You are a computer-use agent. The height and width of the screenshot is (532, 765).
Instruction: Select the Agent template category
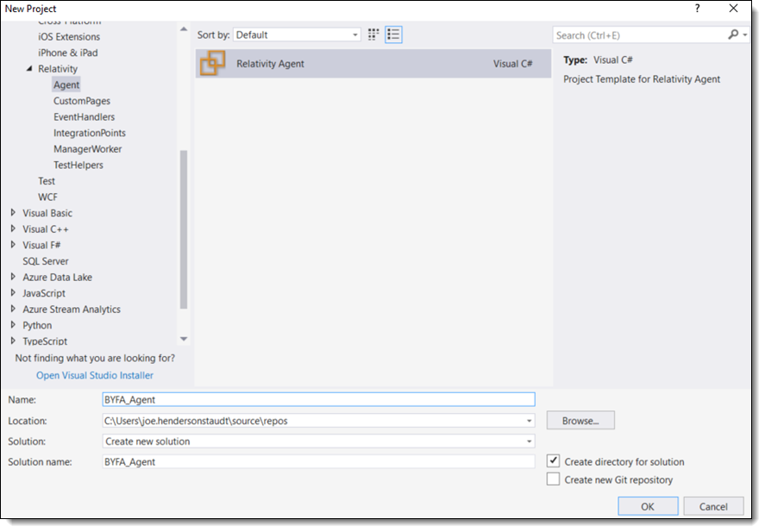66,84
